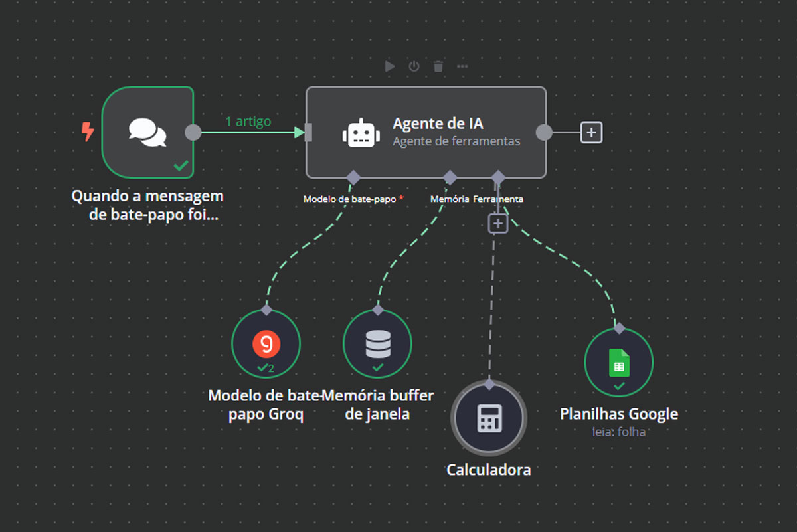Viewport: 797px width, 532px height.
Task: Click the "1 artigo" connection label
Action: click(x=248, y=122)
